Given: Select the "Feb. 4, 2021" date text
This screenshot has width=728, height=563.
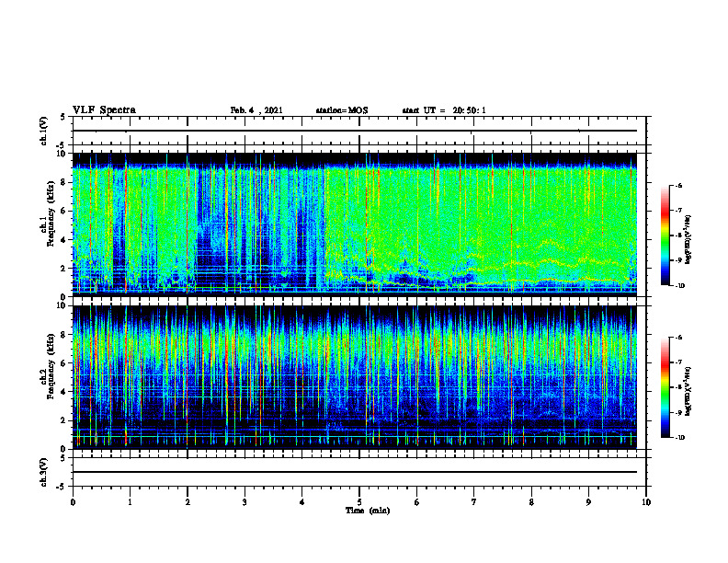Looking at the screenshot, I should point(256,110).
